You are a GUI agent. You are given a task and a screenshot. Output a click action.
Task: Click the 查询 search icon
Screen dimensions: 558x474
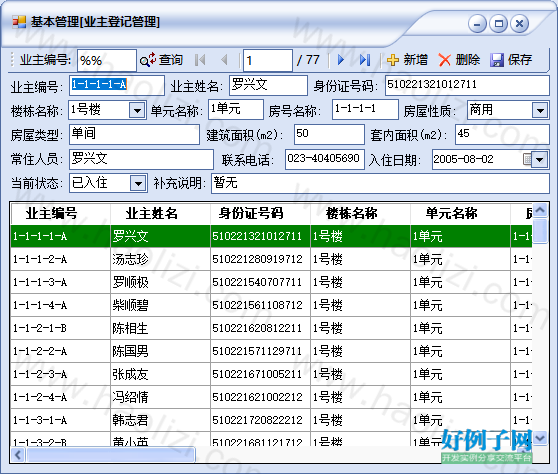[147, 60]
